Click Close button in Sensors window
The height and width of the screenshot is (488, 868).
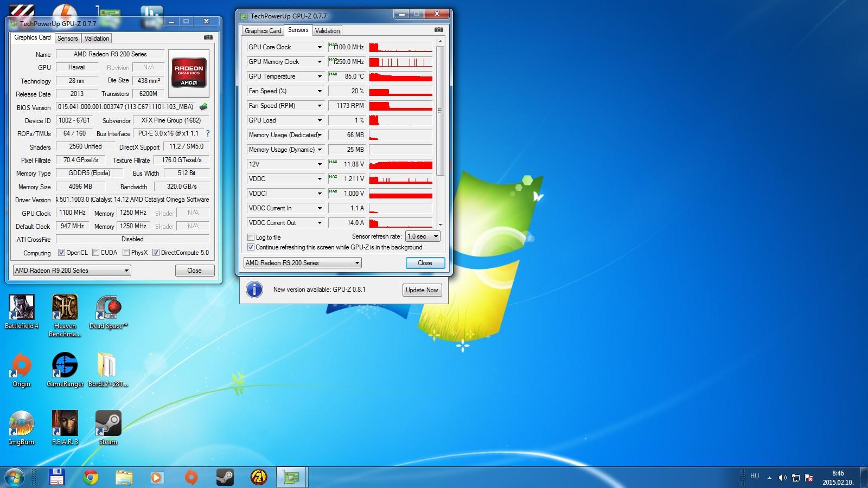425,263
